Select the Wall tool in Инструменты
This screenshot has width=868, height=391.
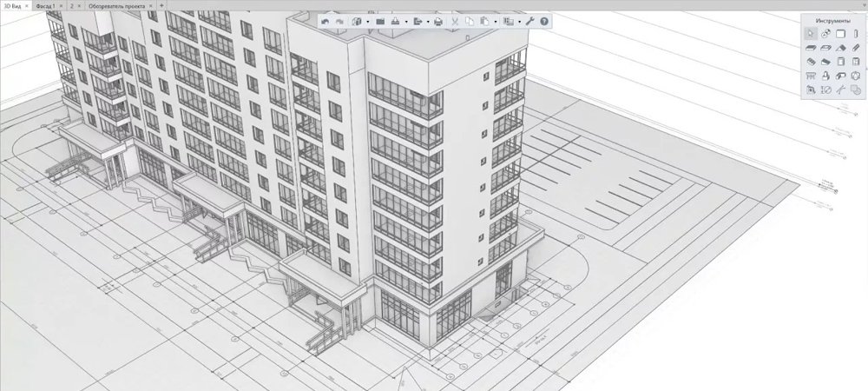(840, 33)
